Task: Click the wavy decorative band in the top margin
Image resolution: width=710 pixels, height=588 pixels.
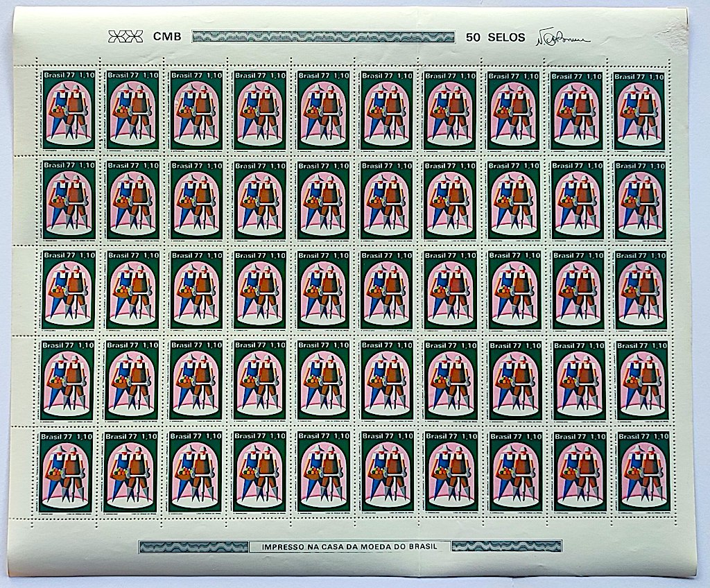Action: [323, 37]
